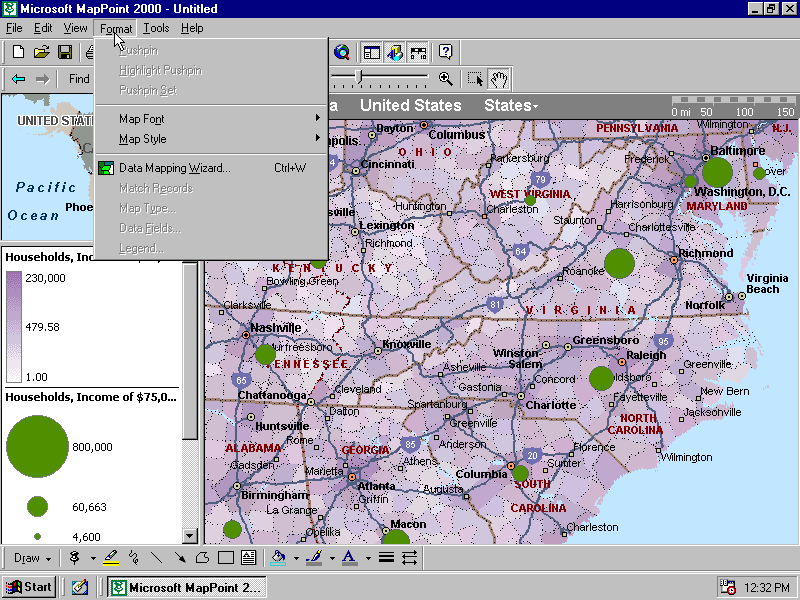Screen dimensions: 800x600
Task: Save the map using the floppy disk icon
Action: pyautogui.click(x=65, y=52)
